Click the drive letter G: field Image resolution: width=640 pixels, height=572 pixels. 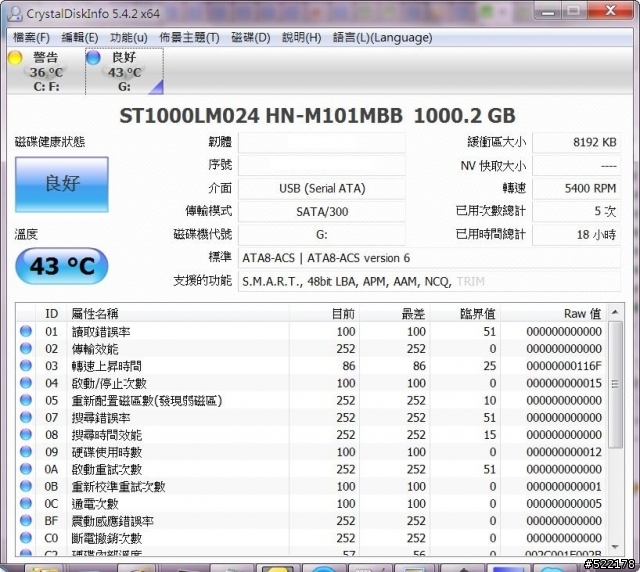pyautogui.click(x=322, y=235)
